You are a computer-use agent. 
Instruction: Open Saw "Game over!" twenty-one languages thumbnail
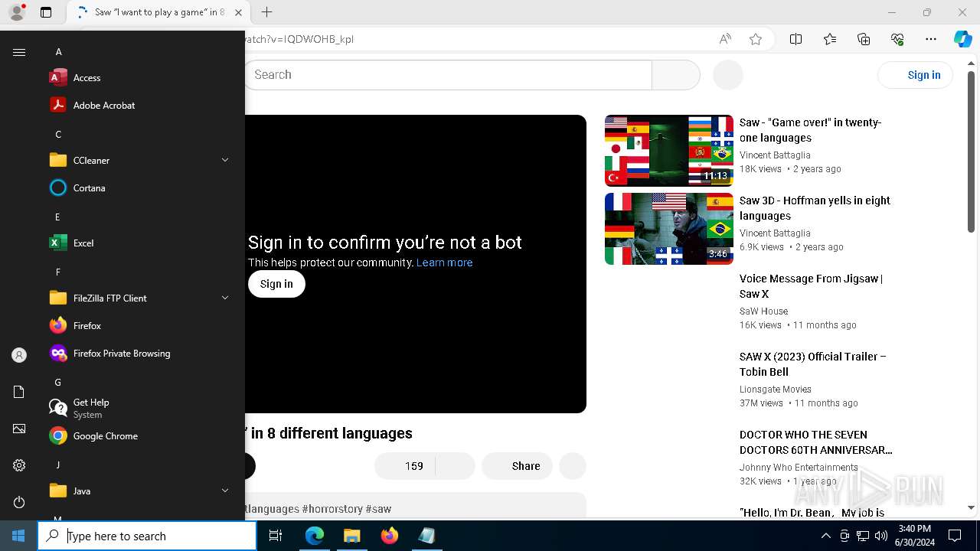[668, 151]
